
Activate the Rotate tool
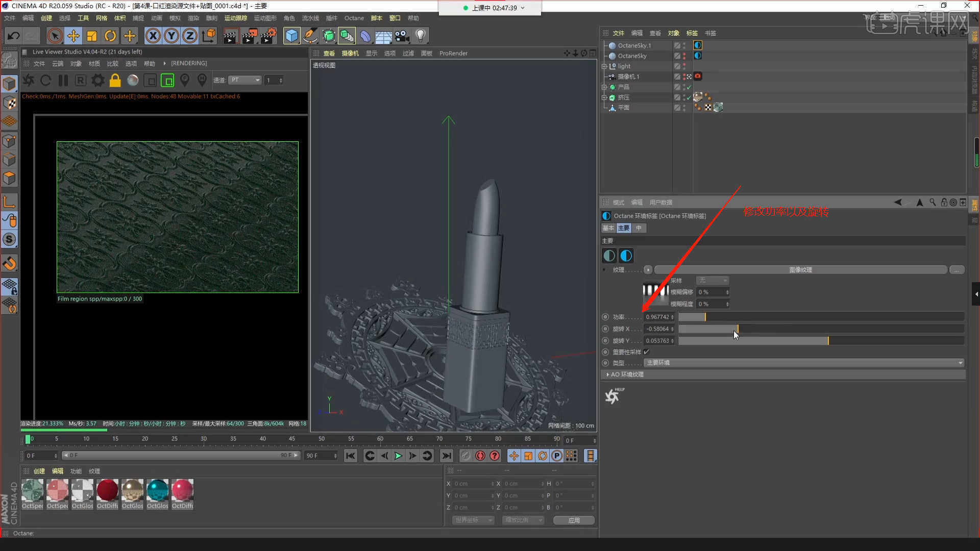(x=110, y=36)
